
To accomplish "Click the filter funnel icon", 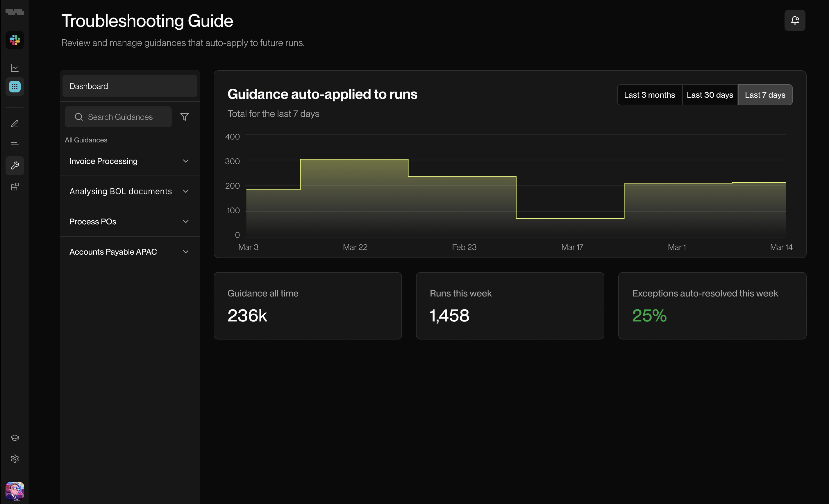I will [x=184, y=117].
